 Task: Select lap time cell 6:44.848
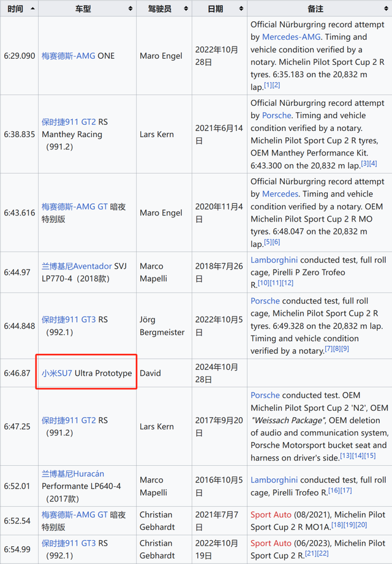pos(20,326)
